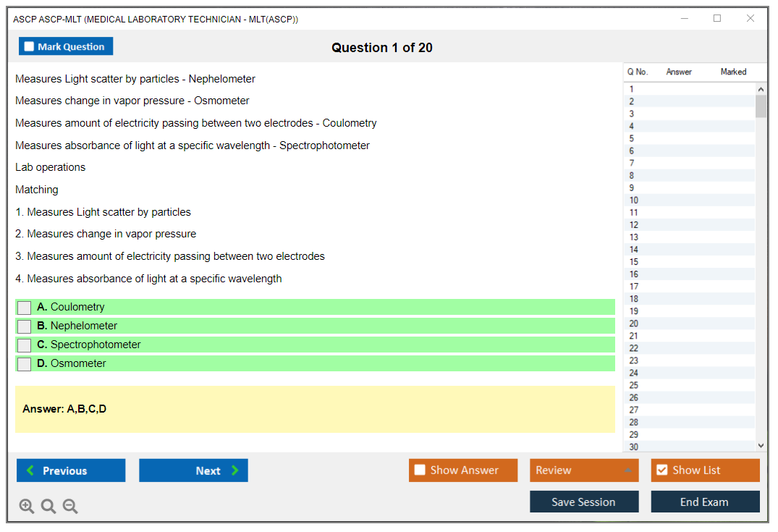The image size is (778, 532).
Task: Click the zoom in magnifier icon
Action: coord(27,507)
